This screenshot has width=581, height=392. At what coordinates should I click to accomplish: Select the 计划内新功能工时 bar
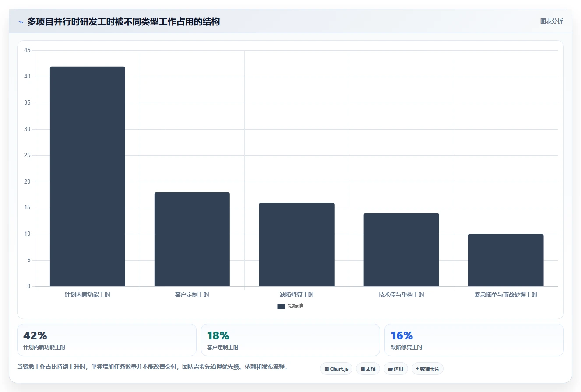click(88, 177)
